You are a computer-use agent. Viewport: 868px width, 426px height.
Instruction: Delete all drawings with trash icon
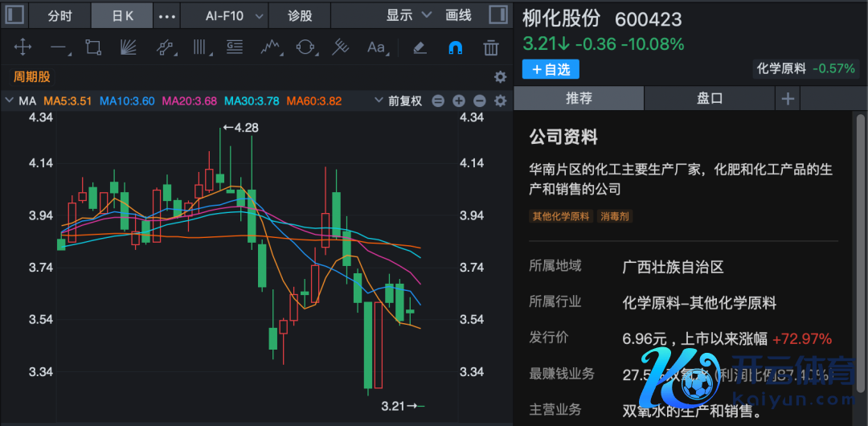pos(491,47)
